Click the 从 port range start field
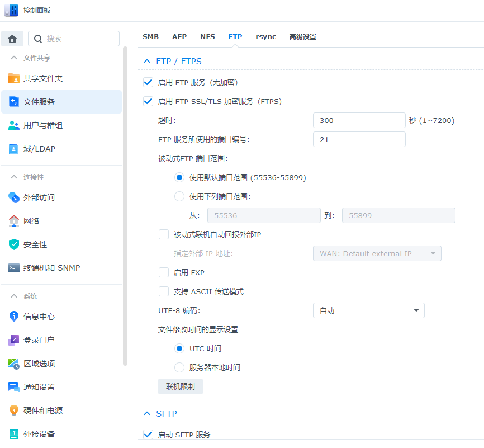 264,215
